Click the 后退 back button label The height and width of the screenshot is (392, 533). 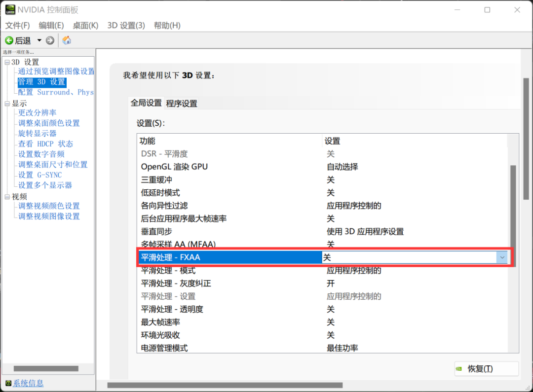click(x=23, y=41)
